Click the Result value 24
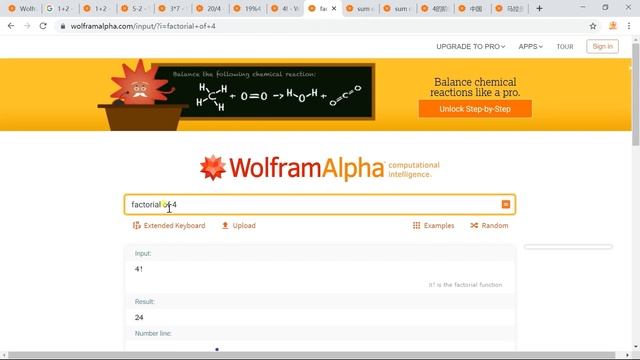Screen dimensions: 640x360 pyautogui.click(x=139, y=317)
